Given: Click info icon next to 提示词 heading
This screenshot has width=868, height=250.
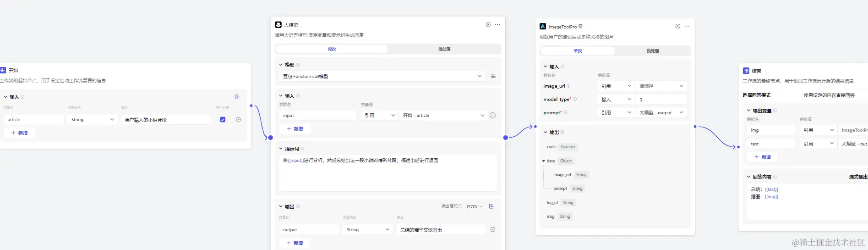Looking at the screenshot, I should pyautogui.click(x=302, y=149).
